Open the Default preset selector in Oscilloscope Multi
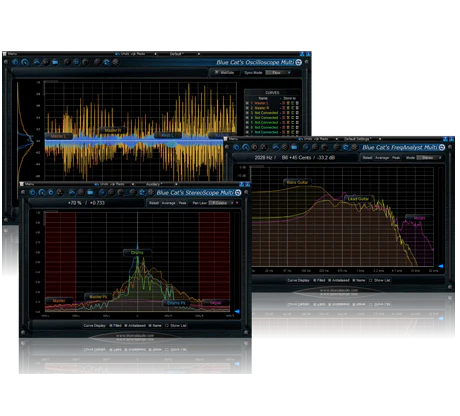460x416 pixels. coord(177,54)
